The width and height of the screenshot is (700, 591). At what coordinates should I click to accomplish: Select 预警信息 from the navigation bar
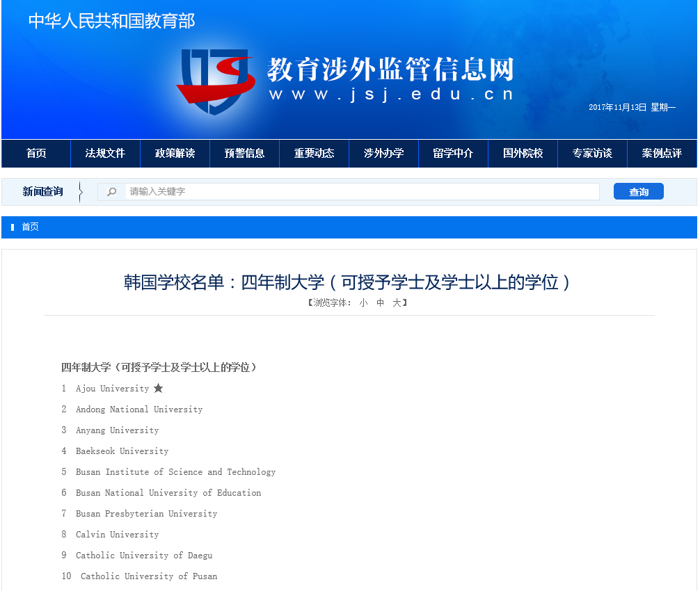click(245, 154)
